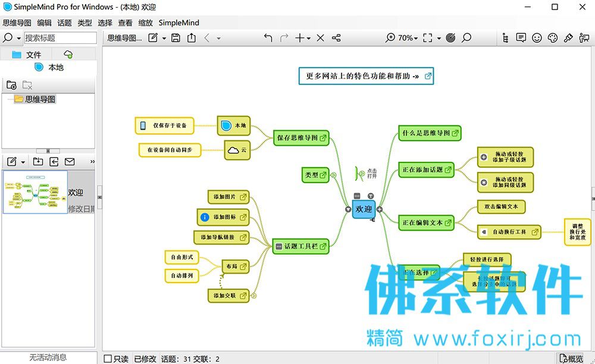Click the smiley emoji icon
The image size is (595, 364).
[537, 37]
